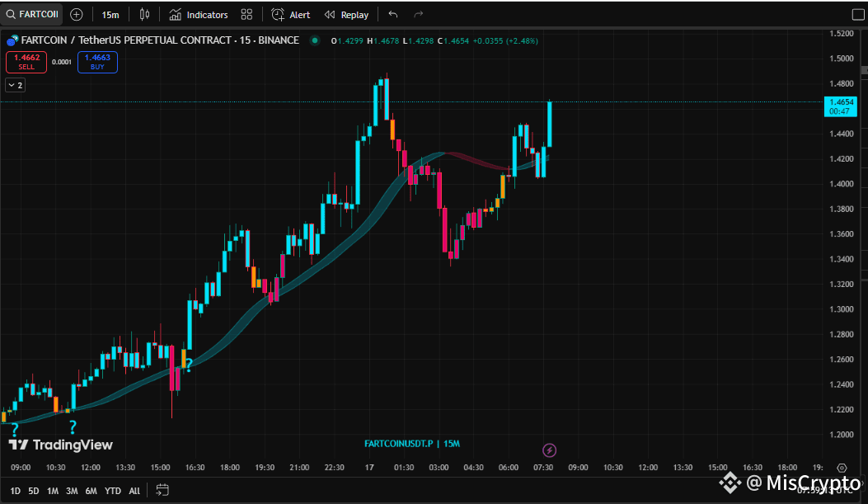Open indicator templates grid icon
The width and height of the screenshot is (868, 504).
point(247,14)
